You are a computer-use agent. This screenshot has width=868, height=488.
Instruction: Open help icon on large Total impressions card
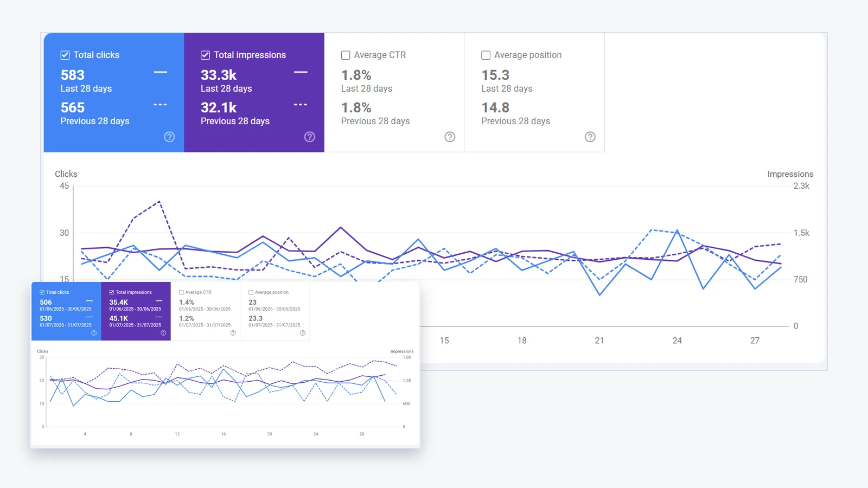pos(310,137)
